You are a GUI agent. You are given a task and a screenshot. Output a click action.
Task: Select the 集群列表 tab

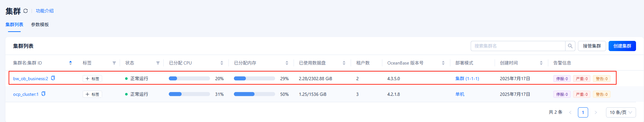(x=14, y=25)
